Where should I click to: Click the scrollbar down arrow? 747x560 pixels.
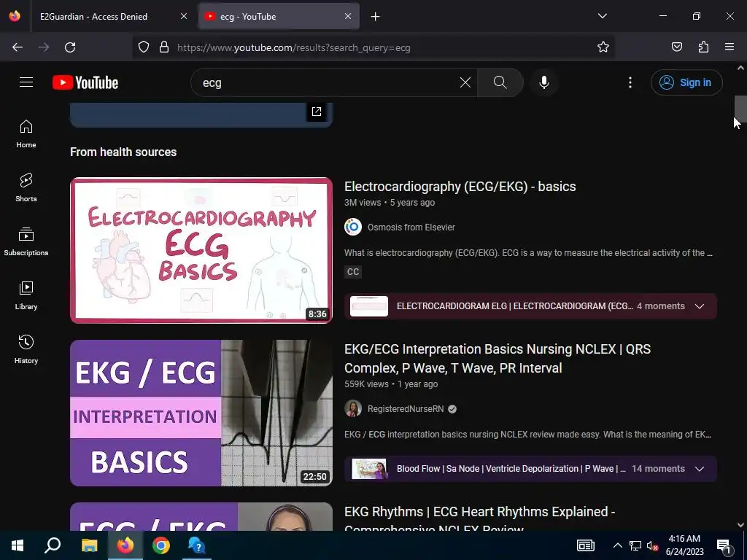pos(740,525)
